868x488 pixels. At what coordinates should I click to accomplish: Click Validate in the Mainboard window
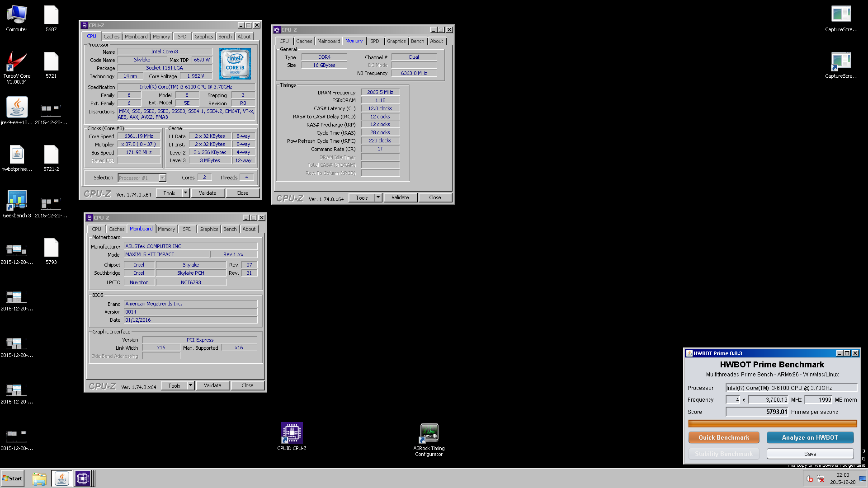(x=212, y=385)
